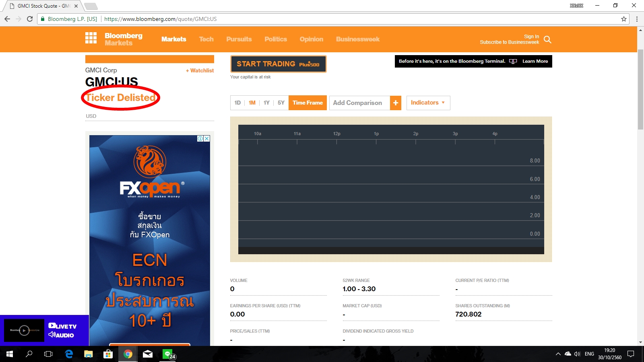Screen dimensions: 644x362
Task: Click the search magnifier icon in header
Action: [547, 39]
